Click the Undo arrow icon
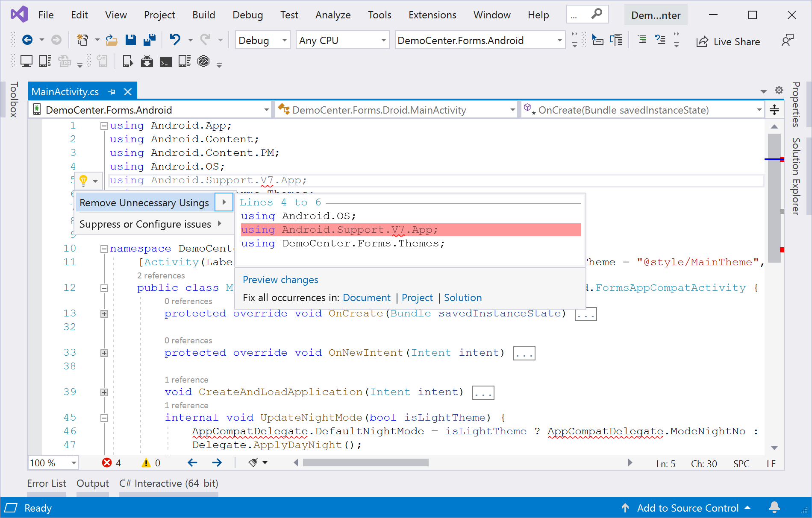This screenshot has height=518, width=812. click(175, 40)
